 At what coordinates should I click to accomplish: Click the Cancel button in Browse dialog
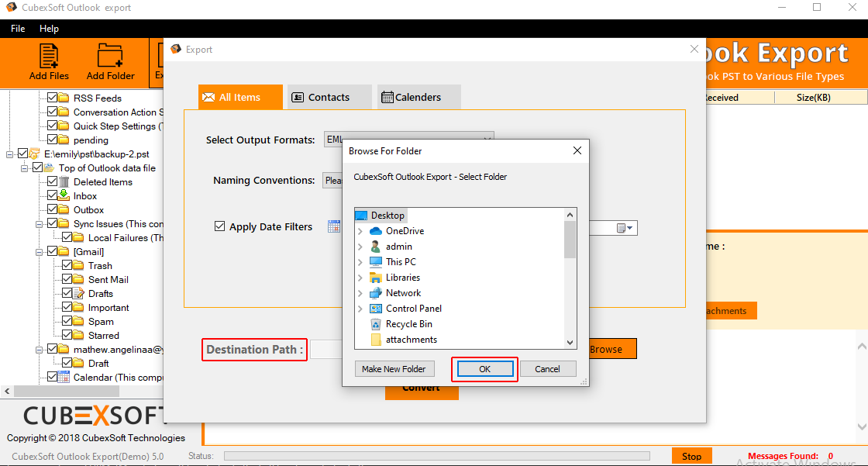(x=547, y=369)
